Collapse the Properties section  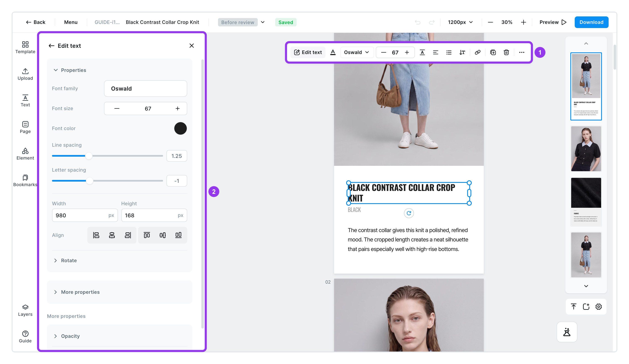click(x=70, y=70)
